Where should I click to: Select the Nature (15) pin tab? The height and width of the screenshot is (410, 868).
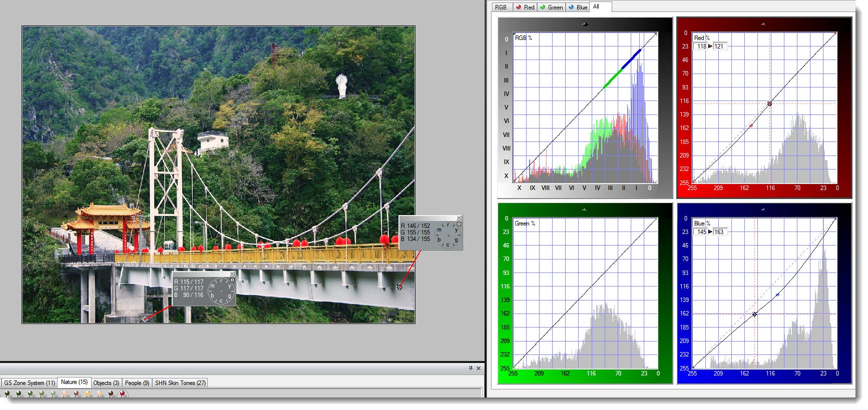[x=74, y=382]
